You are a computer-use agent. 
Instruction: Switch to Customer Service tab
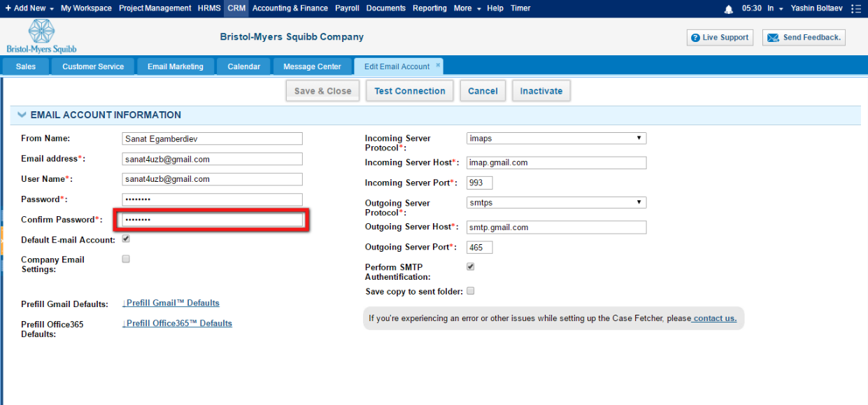pyautogui.click(x=93, y=66)
